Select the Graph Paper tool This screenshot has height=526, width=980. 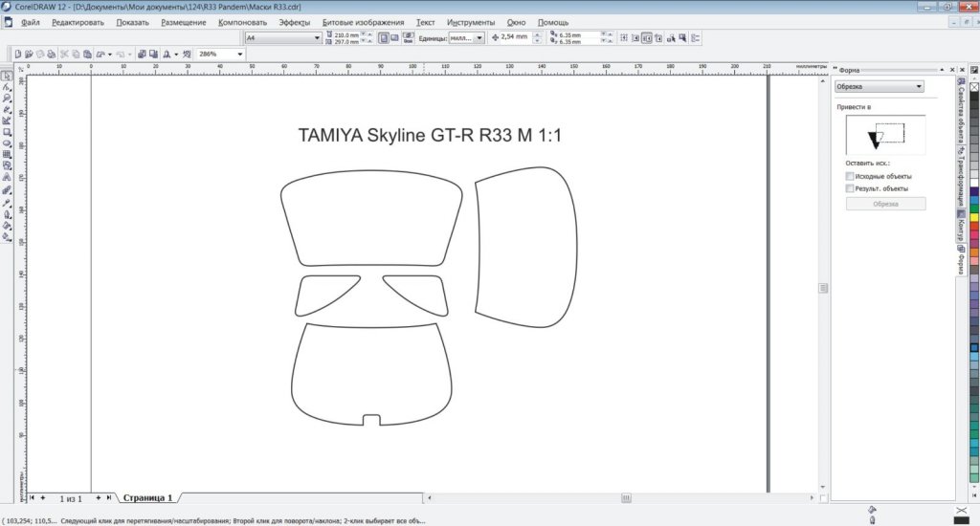[x=7, y=155]
